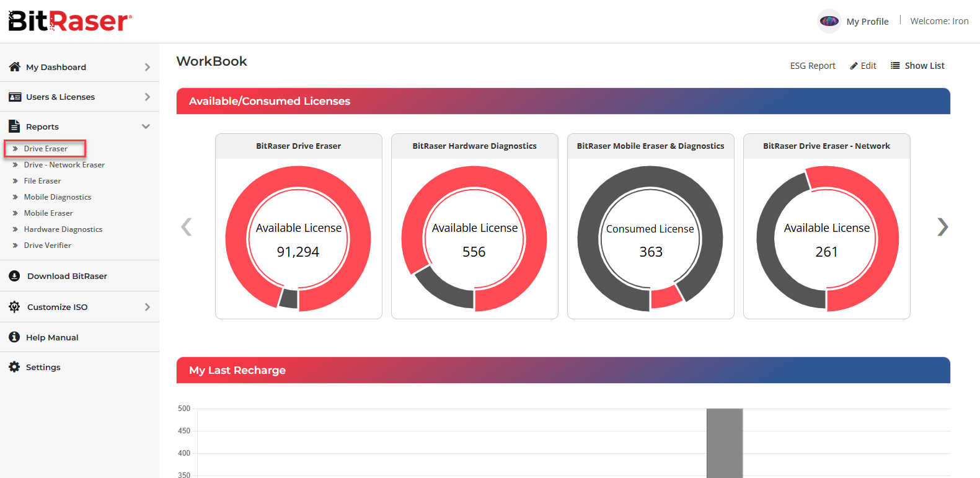Open the Help Manual

click(52, 337)
